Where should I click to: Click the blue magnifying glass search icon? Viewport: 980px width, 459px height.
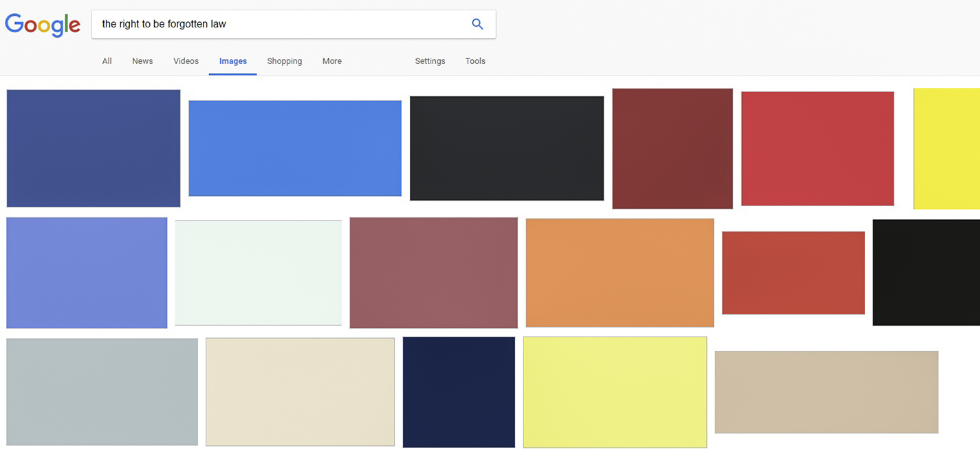477,24
